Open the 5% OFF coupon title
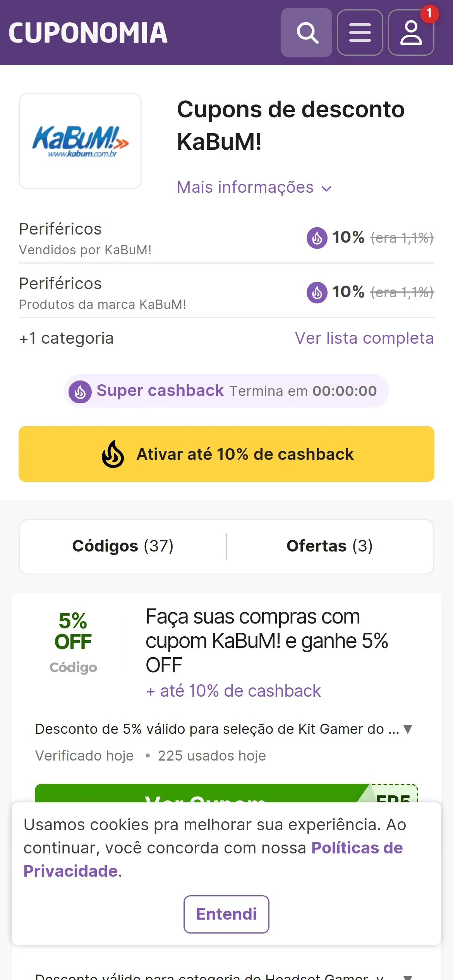The width and height of the screenshot is (453, 980). (x=266, y=641)
